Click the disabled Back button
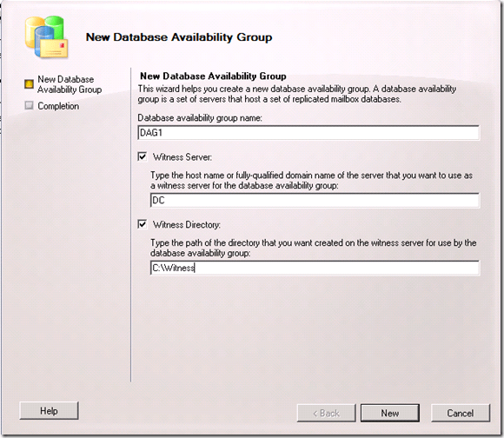 point(326,413)
